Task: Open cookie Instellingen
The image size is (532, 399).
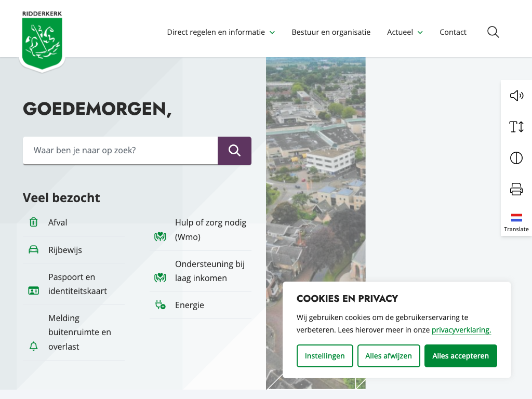Action: click(x=325, y=356)
